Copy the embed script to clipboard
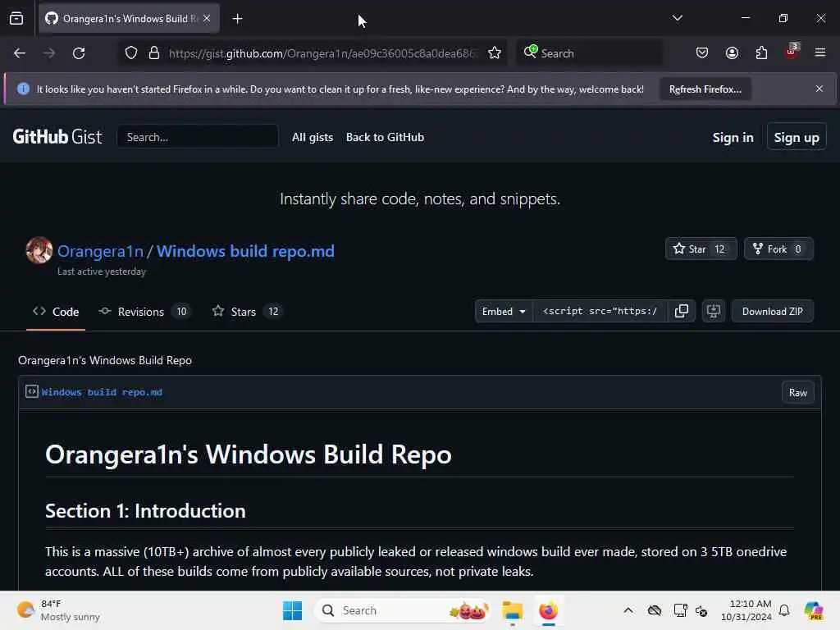 click(x=682, y=311)
